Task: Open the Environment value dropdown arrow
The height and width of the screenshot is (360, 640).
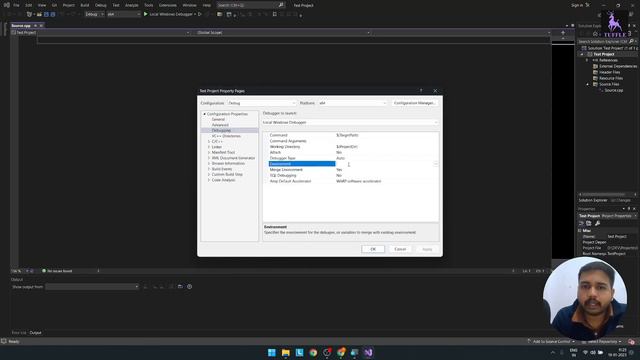Action: pos(436,164)
